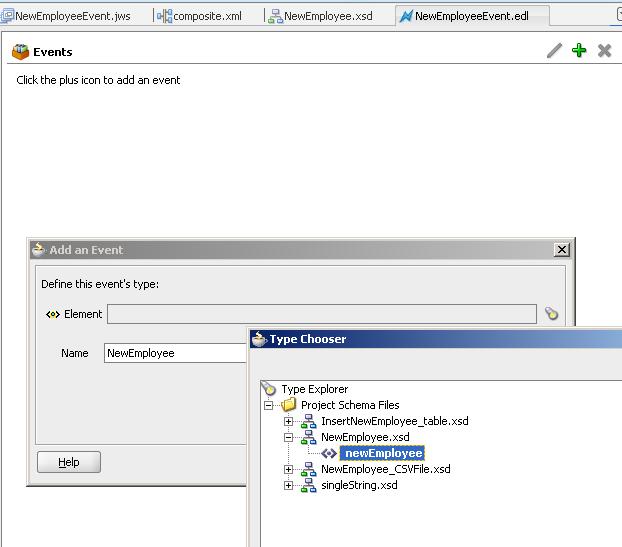The width and height of the screenshot is (622, 547).
Task: Click the Help button
Action: pos(69,462)
